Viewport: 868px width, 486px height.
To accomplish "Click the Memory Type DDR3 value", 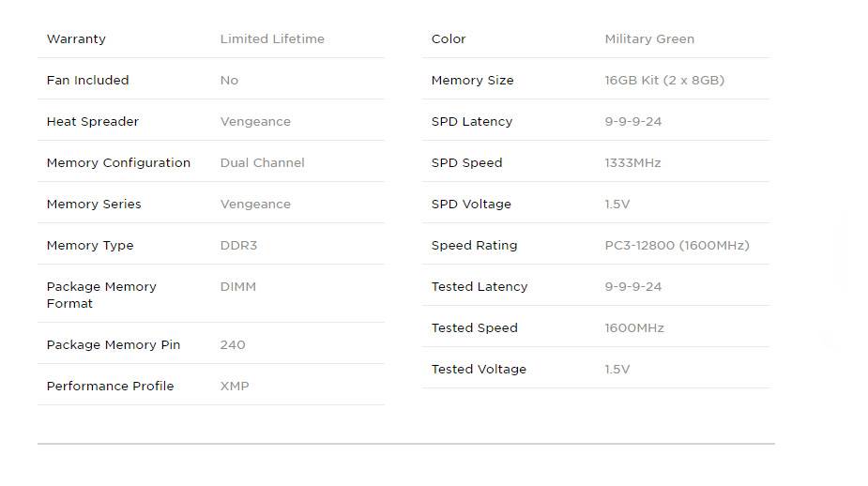I will tap(238, 245).
